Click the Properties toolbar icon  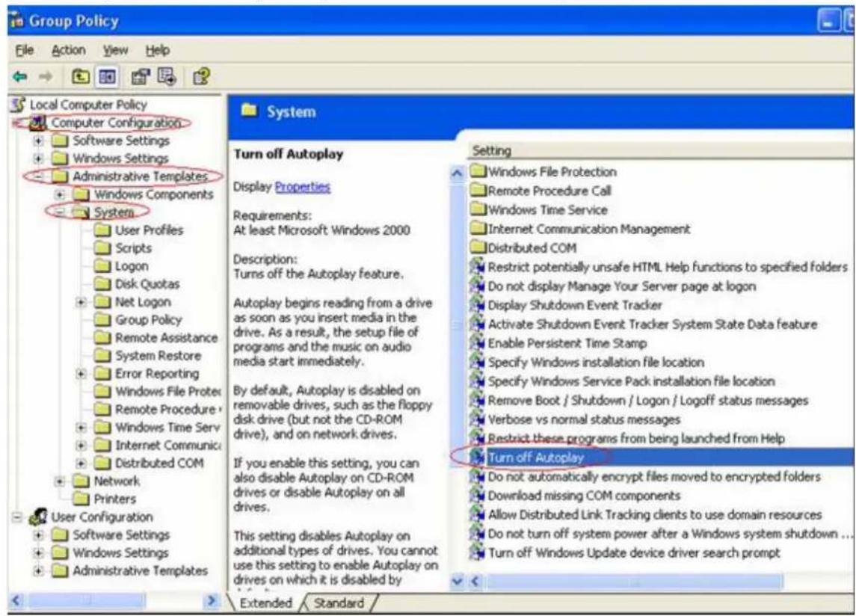click(x=141, y=77)
